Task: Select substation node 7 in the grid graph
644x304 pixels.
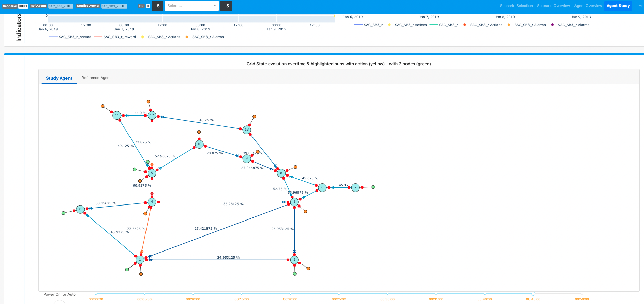Action: tap(355, 187)
